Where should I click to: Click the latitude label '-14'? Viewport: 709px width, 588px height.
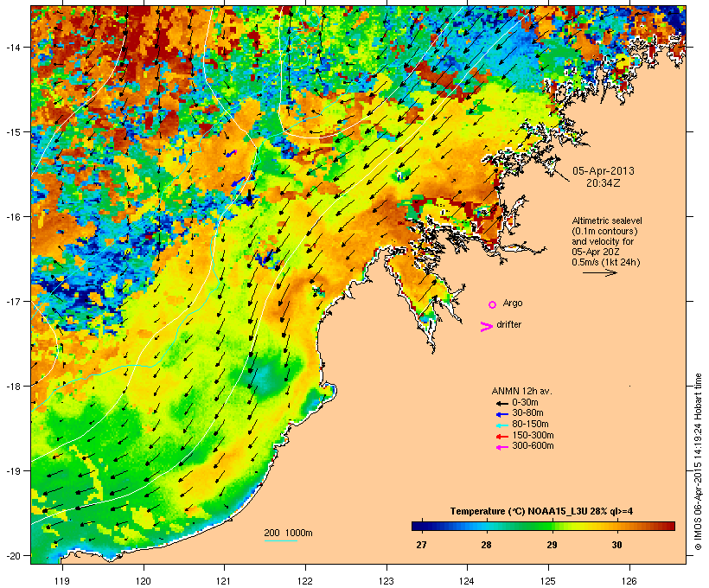tap(12, 48)
